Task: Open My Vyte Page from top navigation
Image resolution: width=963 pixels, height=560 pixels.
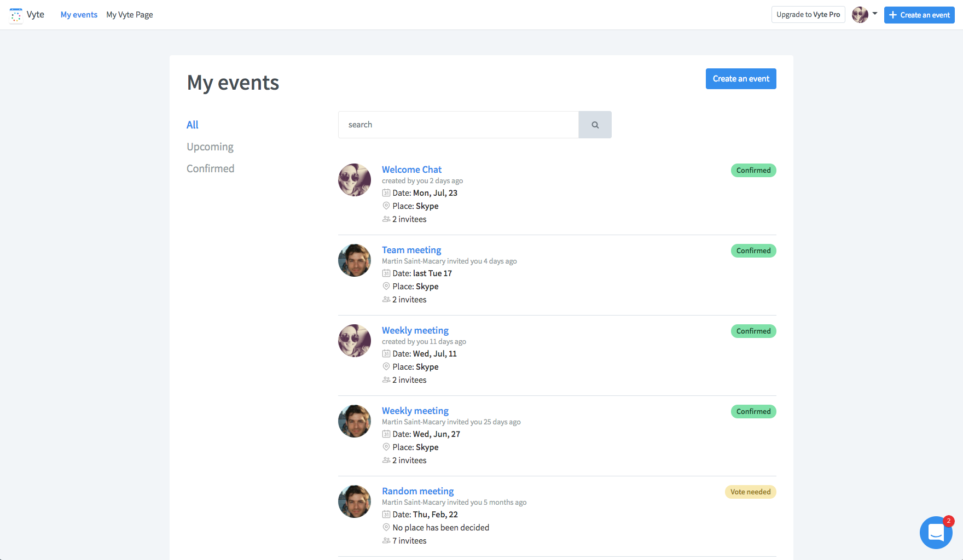Action: pos(130,15)
